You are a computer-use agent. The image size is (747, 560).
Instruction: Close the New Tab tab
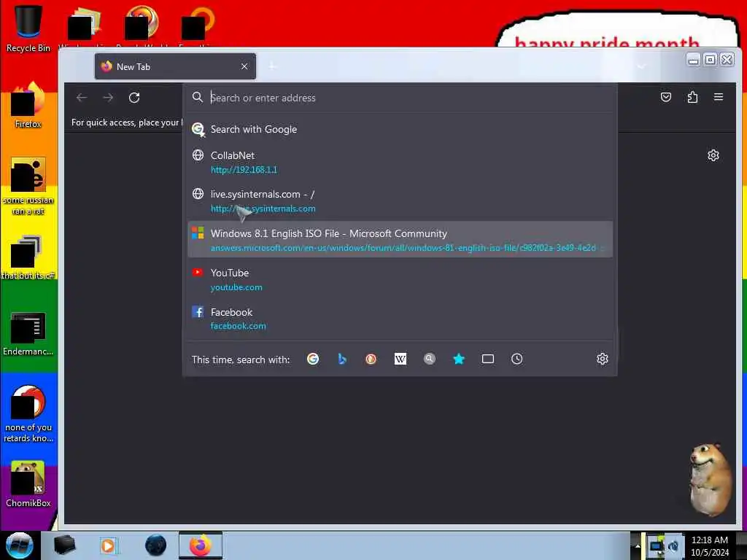(244, 66)
